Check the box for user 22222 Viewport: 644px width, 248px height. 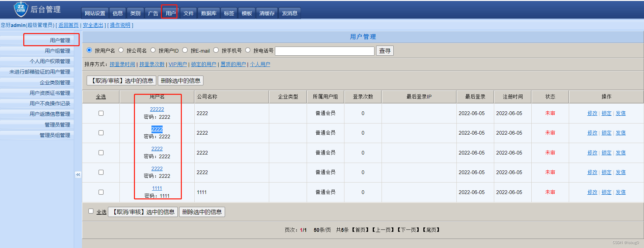[x=101, y=113]
